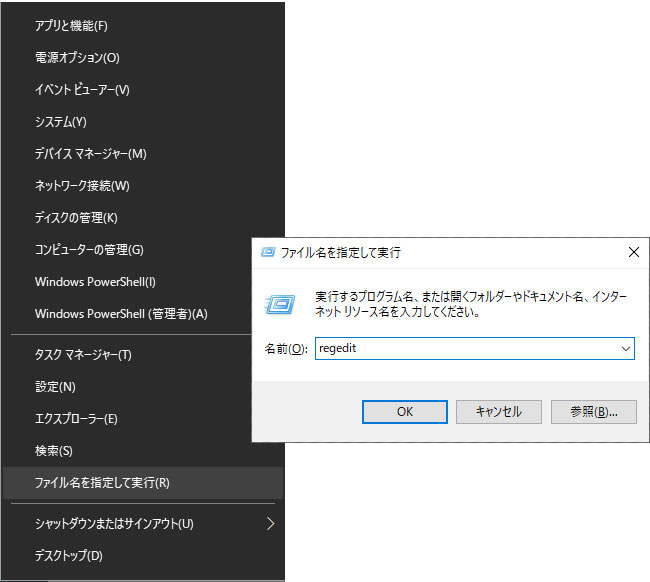Launch エクスプローラー(E)
Screen dimensions: 650x582
click(x=126, y=419)
